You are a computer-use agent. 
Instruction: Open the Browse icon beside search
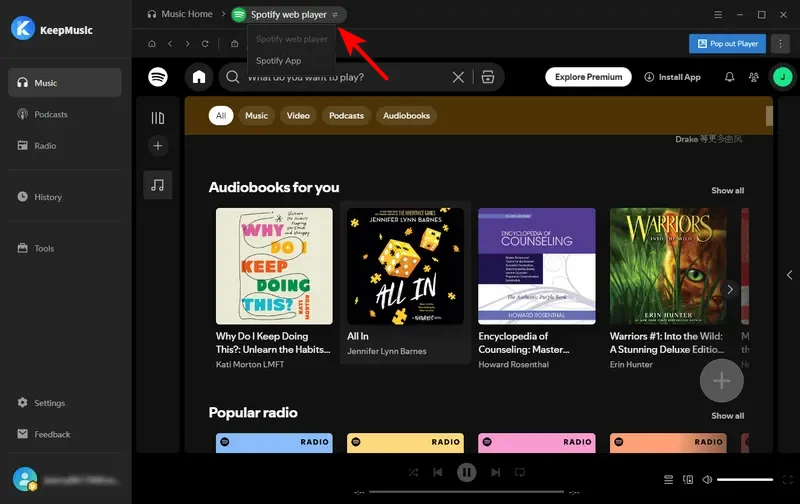(x=488, y=77)
